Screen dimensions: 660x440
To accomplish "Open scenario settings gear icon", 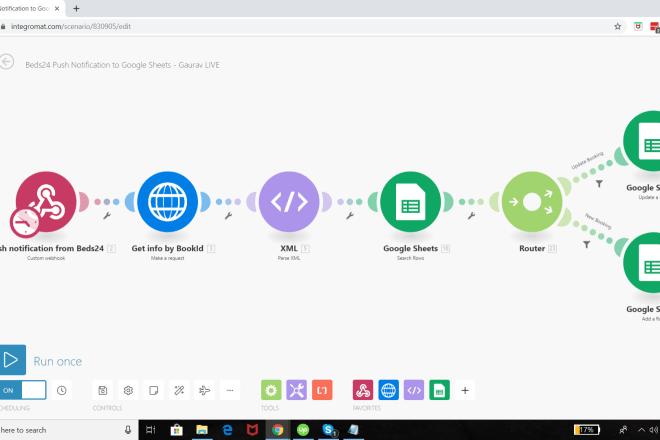I will pyautogui.click(x=128, y=390).
